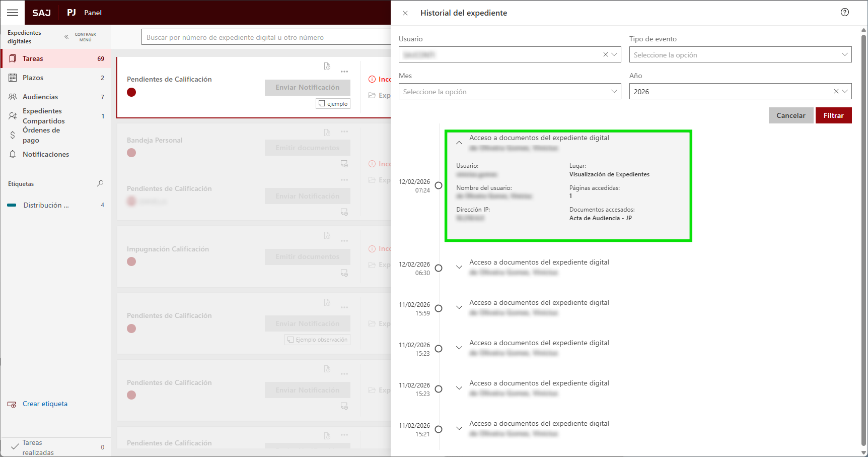This screenshot has width=868, height=457.
Task: Open the Tipo de evento dropdown
Action: tap(740, 54)
